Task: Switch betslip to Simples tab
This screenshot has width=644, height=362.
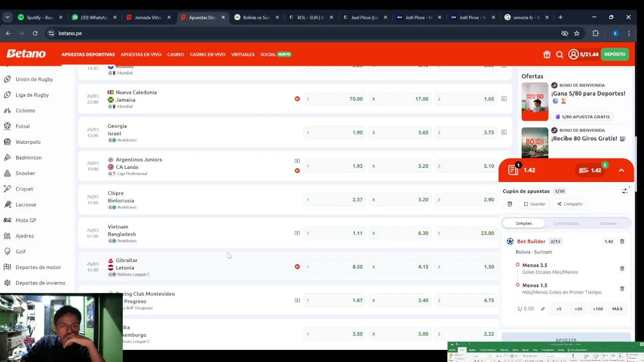Action: (x=523, y=223)
